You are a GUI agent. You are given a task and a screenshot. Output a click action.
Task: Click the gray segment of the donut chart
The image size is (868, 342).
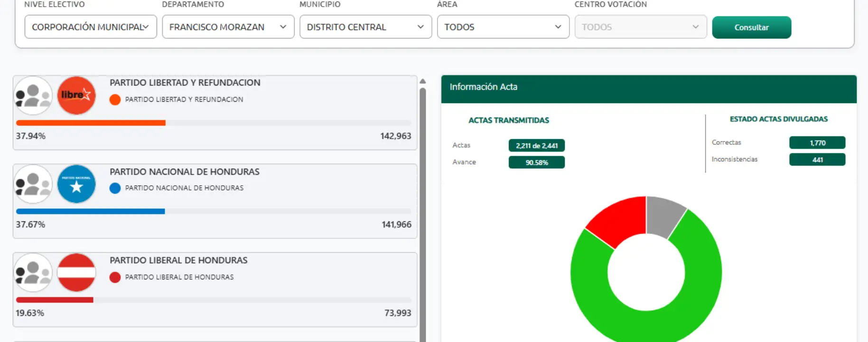pyautogui.click(x=663, y=216)
